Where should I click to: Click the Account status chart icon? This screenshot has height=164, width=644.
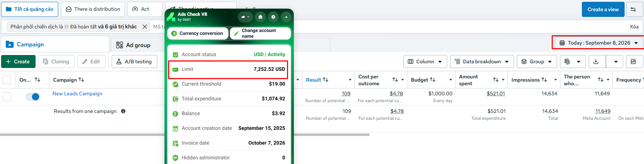[175, 55]
